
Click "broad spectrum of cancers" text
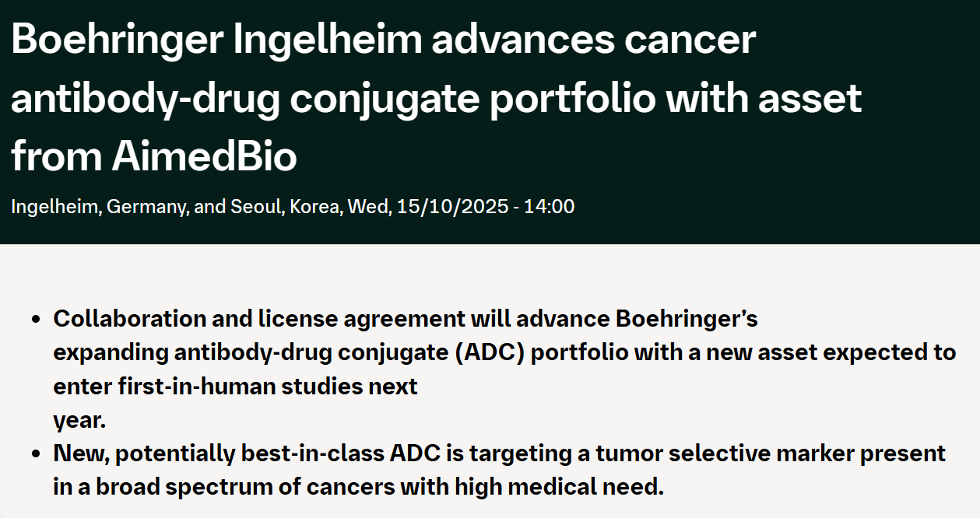click(234, 488)
